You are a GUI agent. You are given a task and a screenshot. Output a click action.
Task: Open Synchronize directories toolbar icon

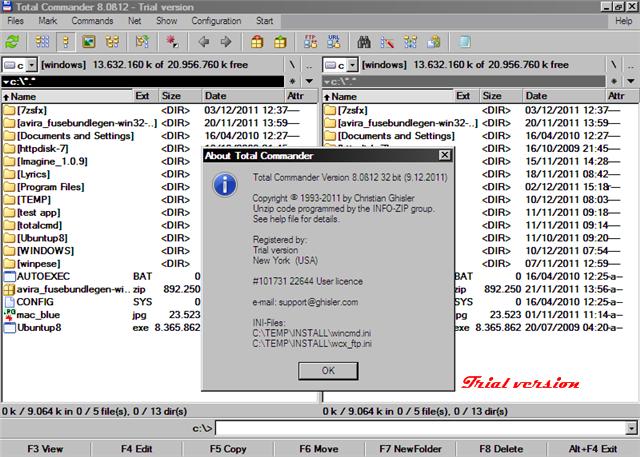[x=410, y=42]
